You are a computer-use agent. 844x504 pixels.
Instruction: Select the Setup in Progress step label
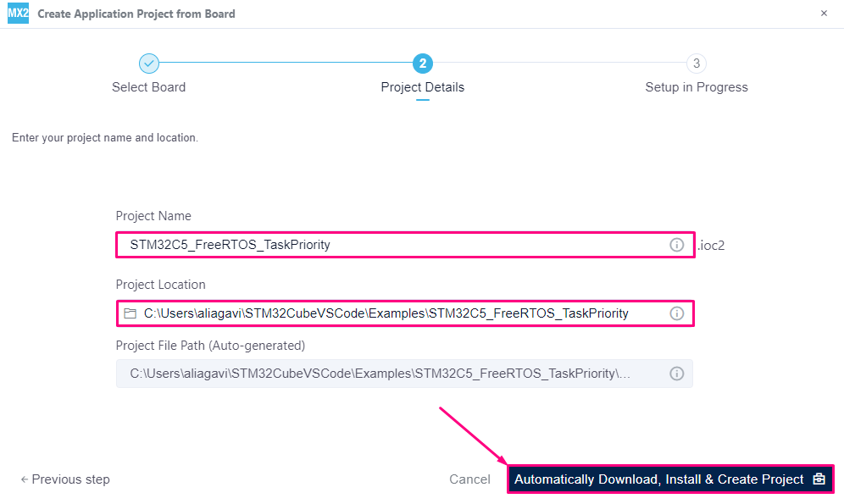697,87
